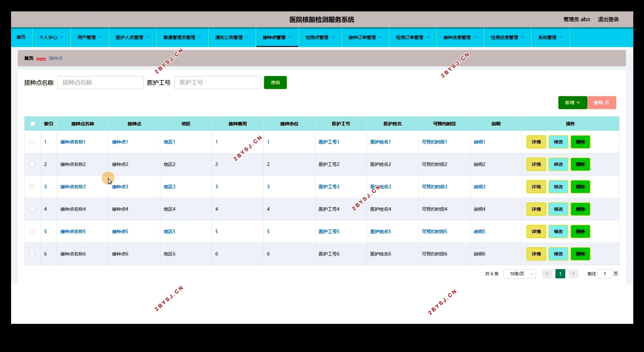
Task: Click 删除 for 接种点名称1 row
Action: 580,142
